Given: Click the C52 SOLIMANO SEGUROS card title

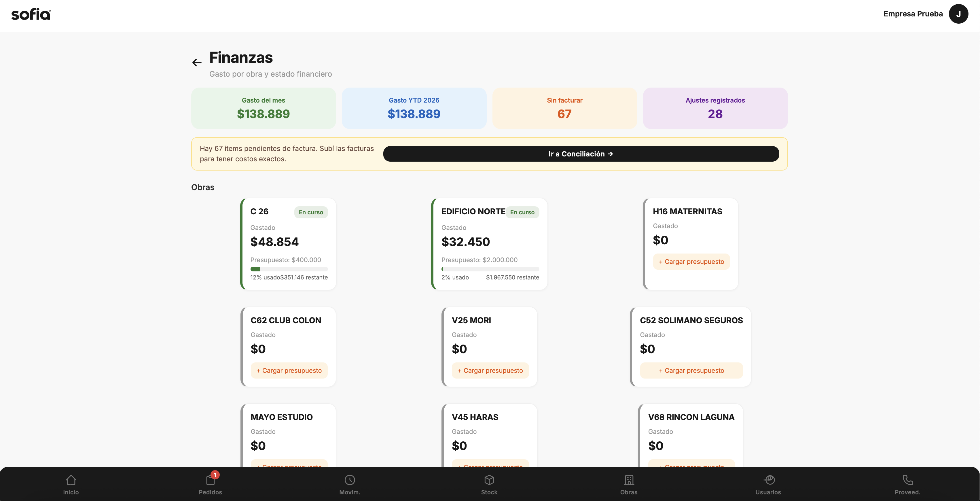Looking at the screenshot, I should pyautogui.click(x=691, y=320).
